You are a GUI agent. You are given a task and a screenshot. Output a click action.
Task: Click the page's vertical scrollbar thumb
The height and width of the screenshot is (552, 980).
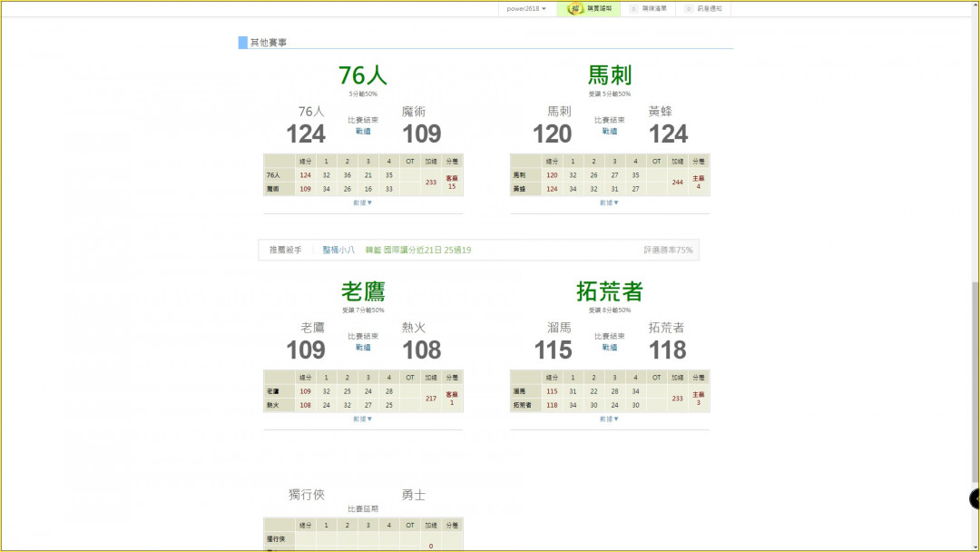[975, 382]
